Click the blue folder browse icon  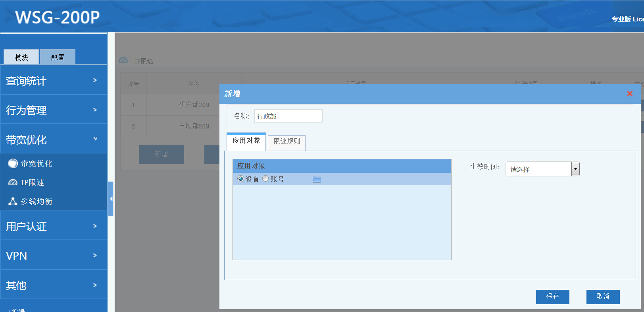pos(317,180)
